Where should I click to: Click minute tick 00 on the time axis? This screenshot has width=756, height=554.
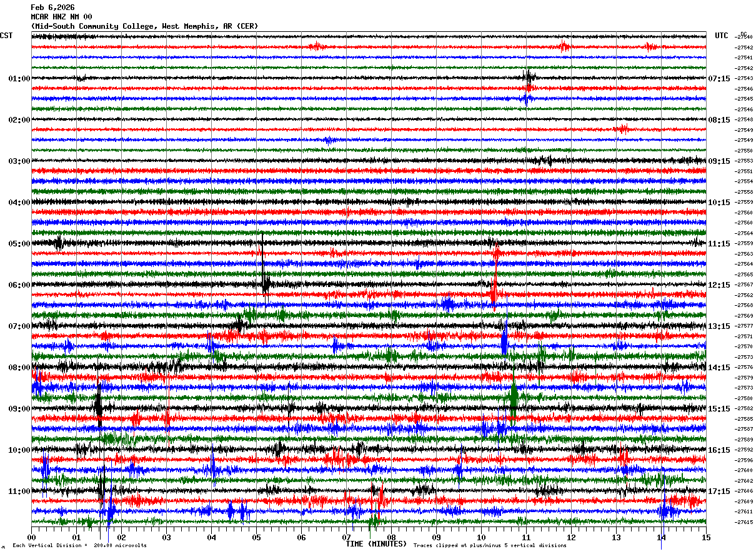point(31,537)
